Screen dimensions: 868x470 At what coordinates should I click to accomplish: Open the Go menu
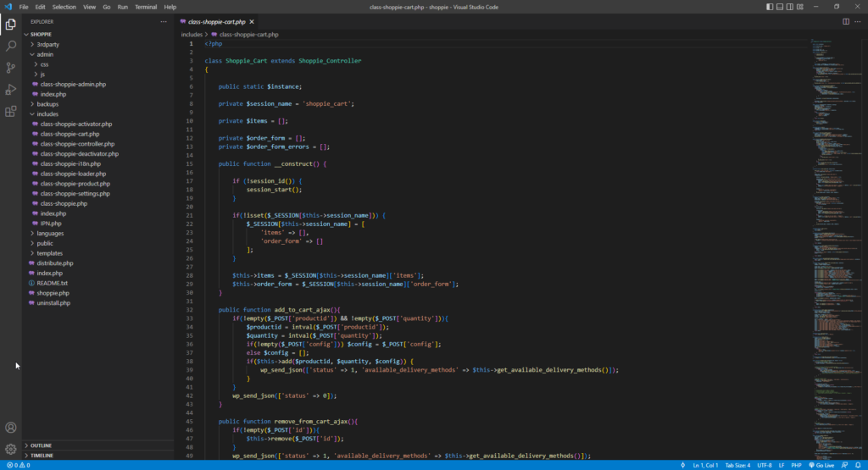click(x=106, y=7)
